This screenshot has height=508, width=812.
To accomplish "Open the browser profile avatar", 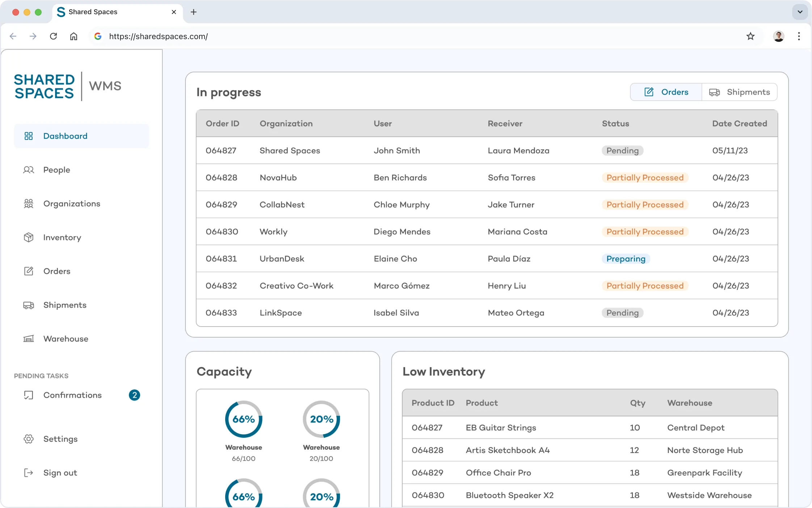I will point(779,36).
